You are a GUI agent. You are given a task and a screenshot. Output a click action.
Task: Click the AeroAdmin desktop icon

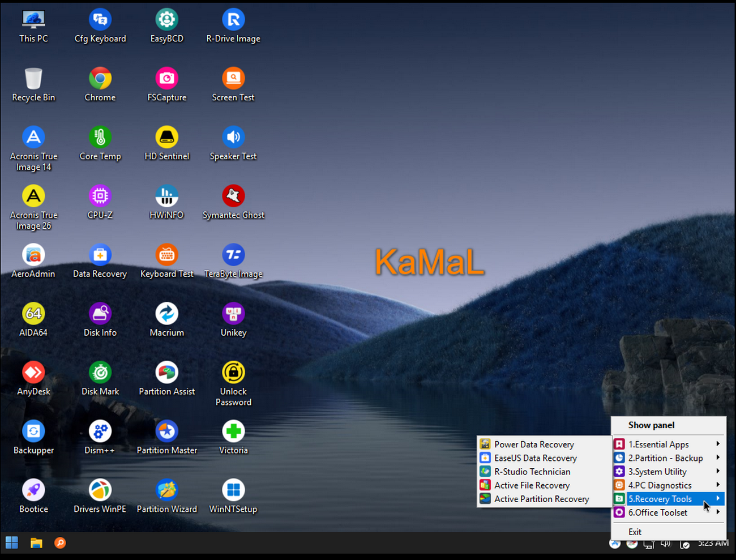pyautogui.click(x=33, y=262)
